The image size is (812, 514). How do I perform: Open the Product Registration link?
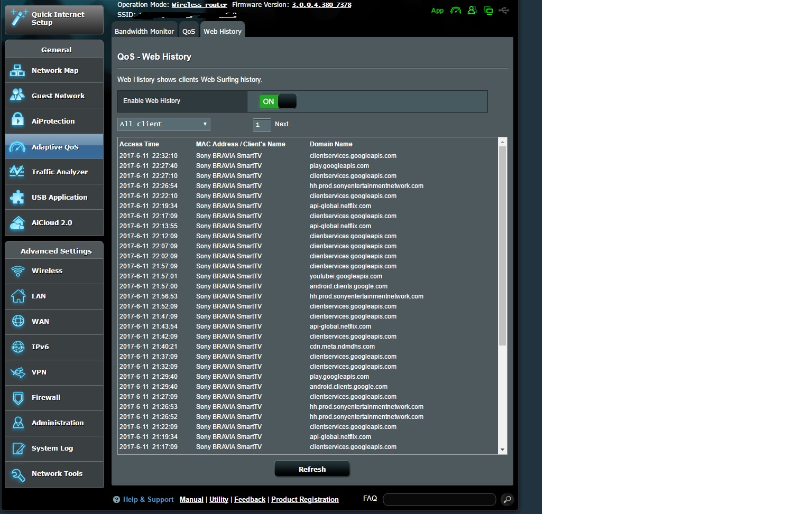pos(304,499)
